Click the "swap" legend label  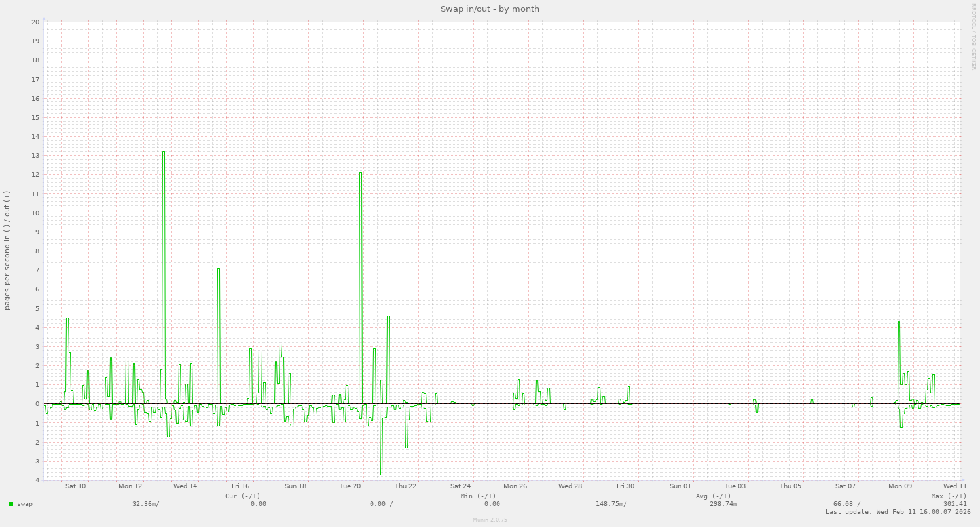click(x=24, y=504)
